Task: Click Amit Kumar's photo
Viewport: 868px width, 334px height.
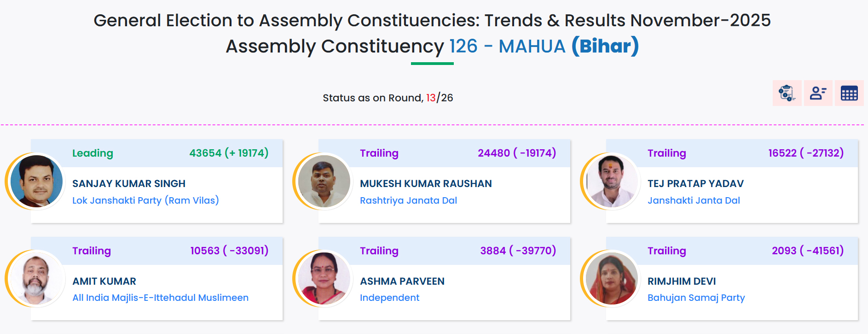Action: pos(36,279)
